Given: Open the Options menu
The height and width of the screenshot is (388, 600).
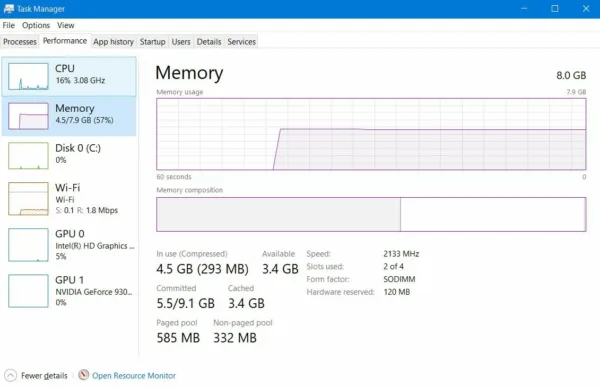Looking at the screenshot, I should point(36,25).
